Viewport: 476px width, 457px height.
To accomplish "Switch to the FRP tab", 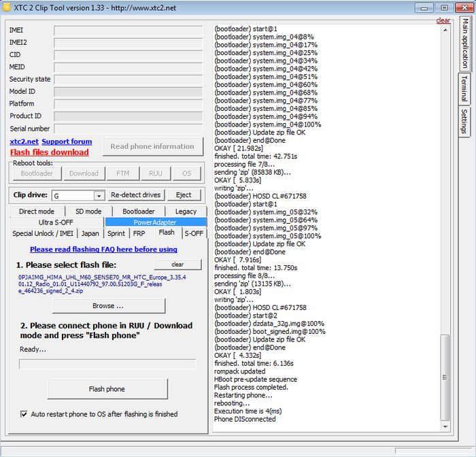I will click(139, 233).
